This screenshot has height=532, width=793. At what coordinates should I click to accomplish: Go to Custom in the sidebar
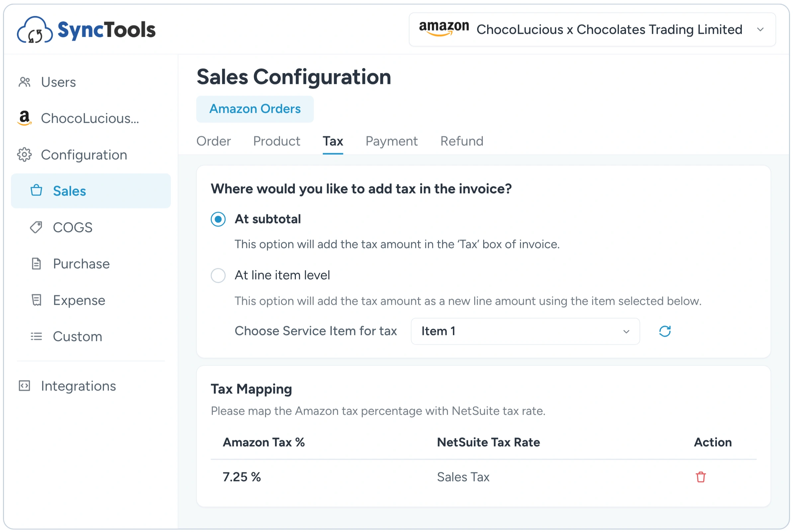[x=77, y=337]
